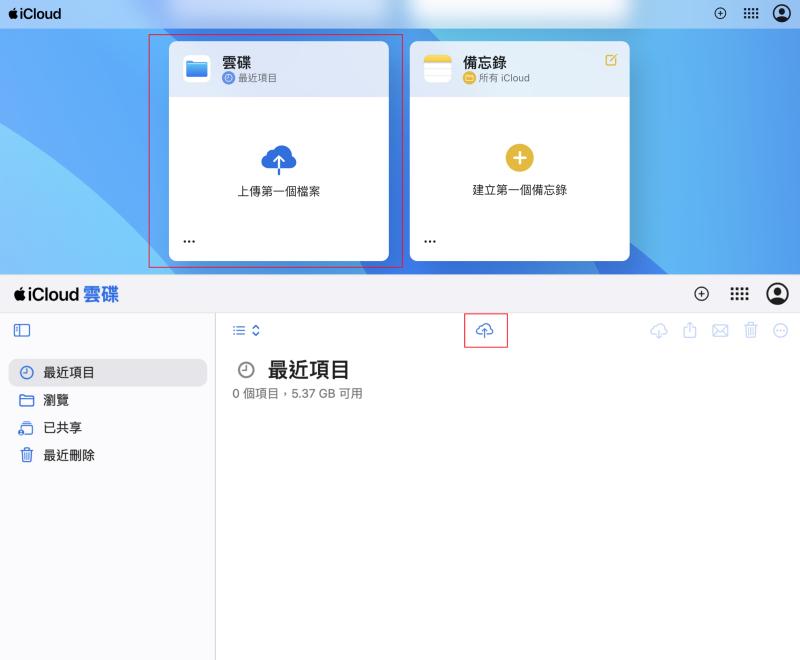Open the app grid launcher in top iCloud bar
This screenshot has height=660, width=800.
click(751, 13)
